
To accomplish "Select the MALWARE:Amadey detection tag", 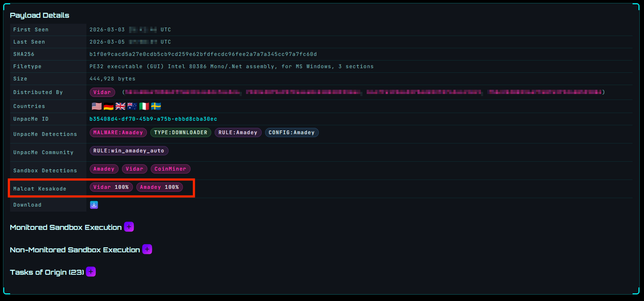I will (x=118, y=133).
